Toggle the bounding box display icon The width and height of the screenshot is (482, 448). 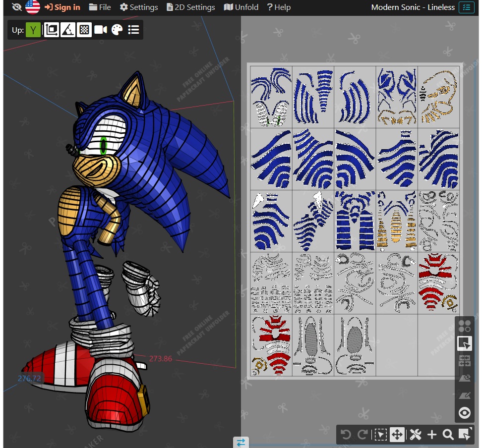51,30
